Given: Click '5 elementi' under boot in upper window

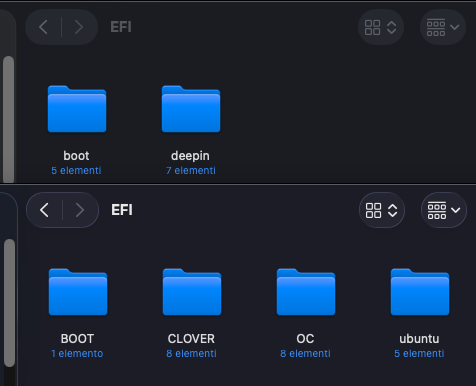Looking at the screenshot, I should tap(76, 170).
